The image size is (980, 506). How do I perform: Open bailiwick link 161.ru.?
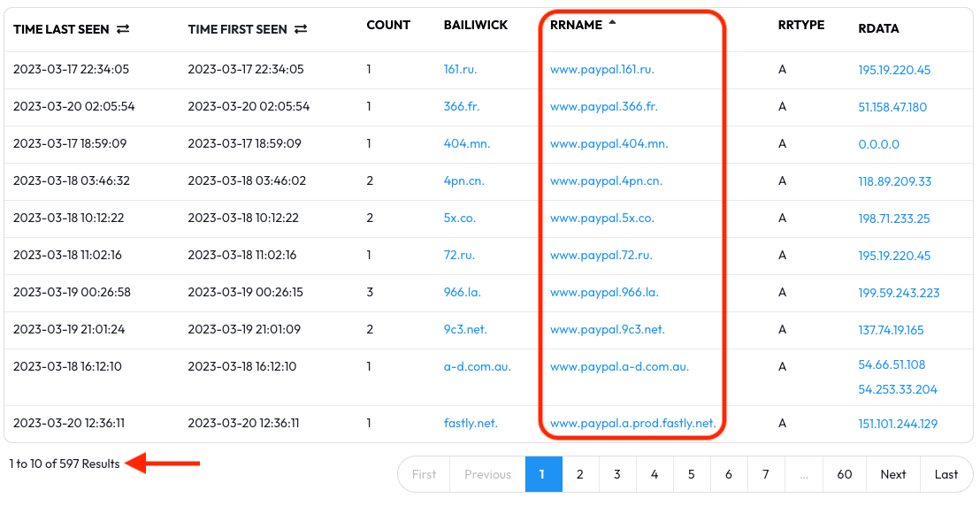[x=460, y=69]
